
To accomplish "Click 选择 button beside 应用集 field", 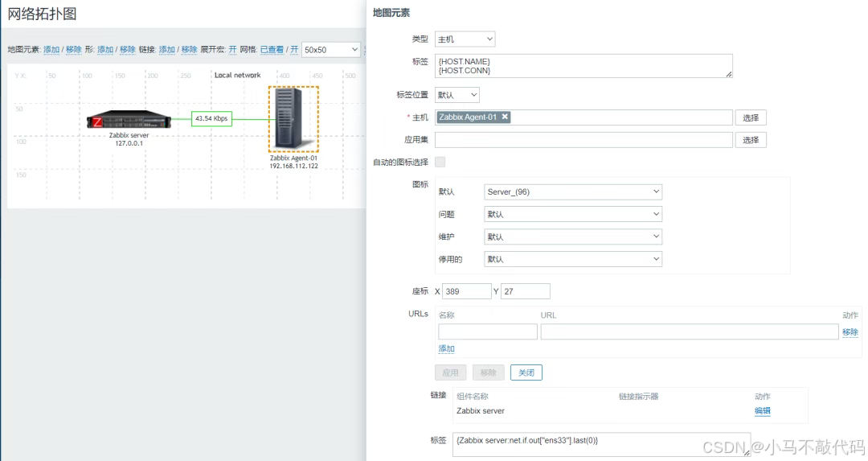I will pyautogui.click(x=751, y=140).
